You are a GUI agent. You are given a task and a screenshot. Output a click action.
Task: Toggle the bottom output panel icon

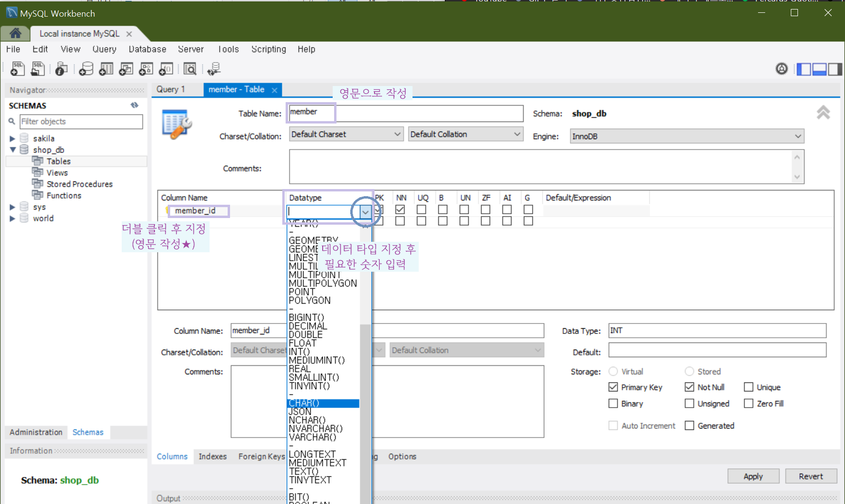819,69
